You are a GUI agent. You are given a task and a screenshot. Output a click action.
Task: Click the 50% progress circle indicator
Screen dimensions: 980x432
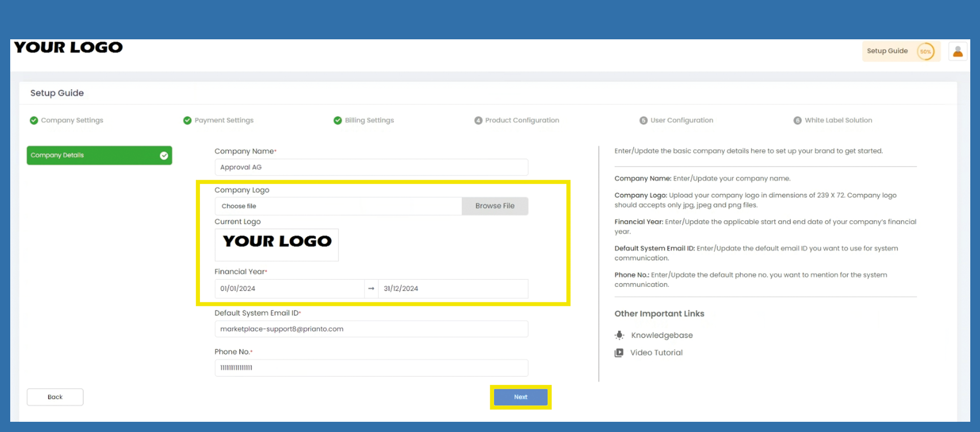(x=925, y=52)
